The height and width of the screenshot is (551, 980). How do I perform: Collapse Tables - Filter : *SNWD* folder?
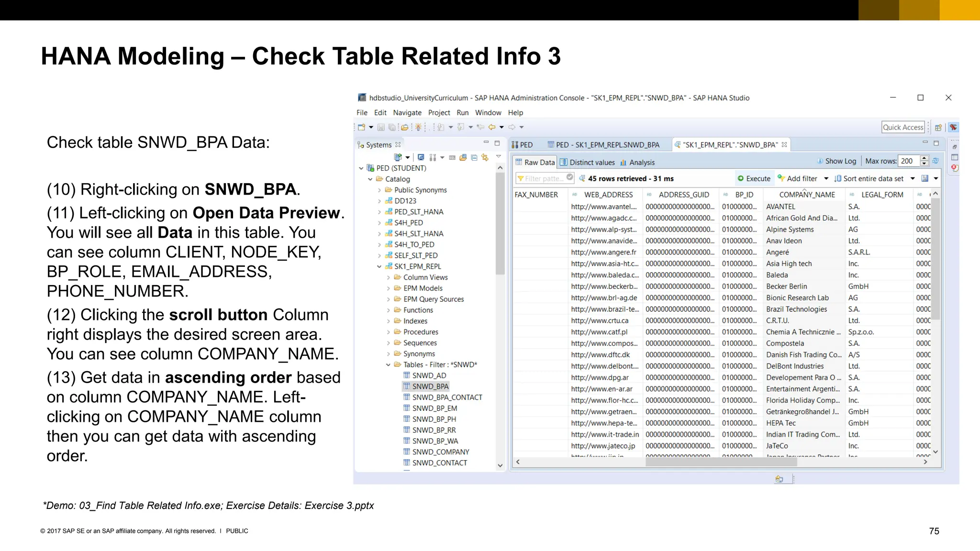(x=389, y=365)
